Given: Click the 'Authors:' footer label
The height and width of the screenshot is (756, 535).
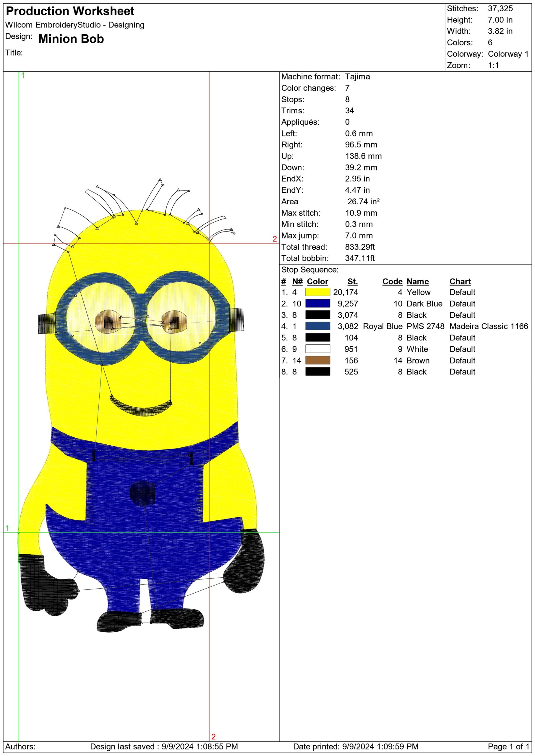Looking at the screenshot, I should (x=20, y=747).
